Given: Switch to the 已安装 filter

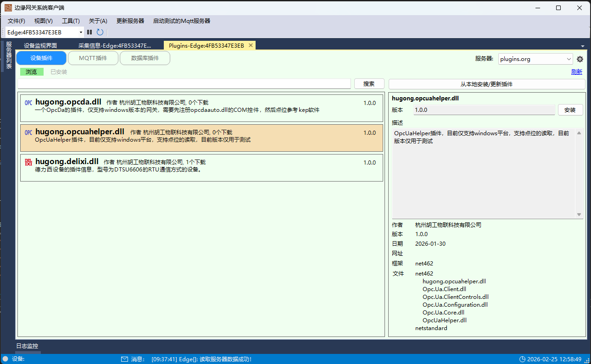Looking at the screenshot, I should click(59, 72).
